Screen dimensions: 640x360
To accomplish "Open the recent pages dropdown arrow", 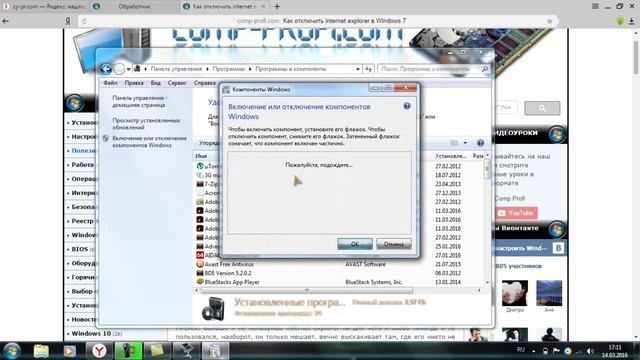I will point(129,69).
